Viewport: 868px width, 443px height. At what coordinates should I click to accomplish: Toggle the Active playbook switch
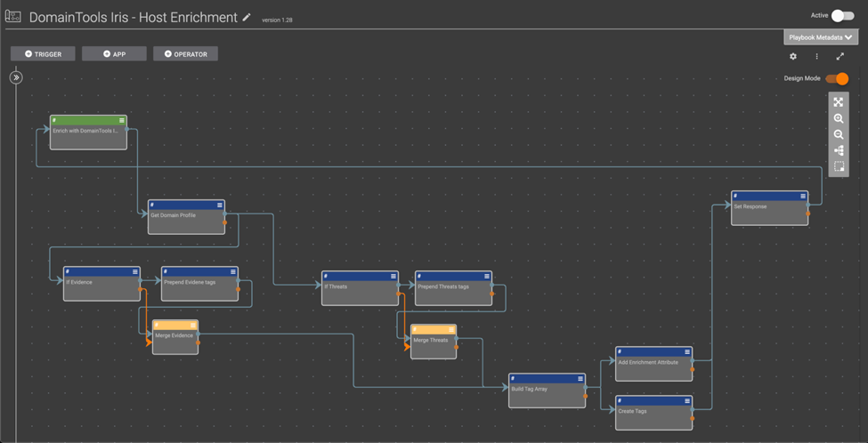[x=842, y=15]
